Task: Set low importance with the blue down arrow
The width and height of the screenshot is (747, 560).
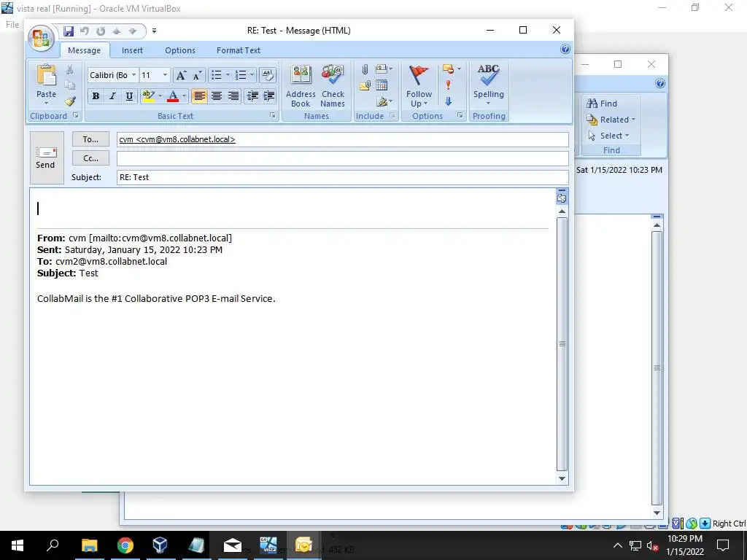Action: [449, 101]
